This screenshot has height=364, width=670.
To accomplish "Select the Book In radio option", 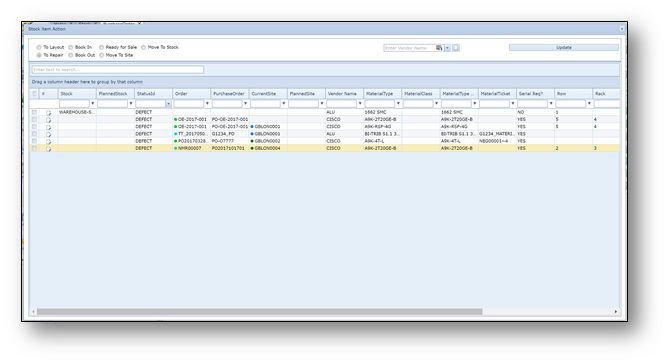I will pos(71,47).
